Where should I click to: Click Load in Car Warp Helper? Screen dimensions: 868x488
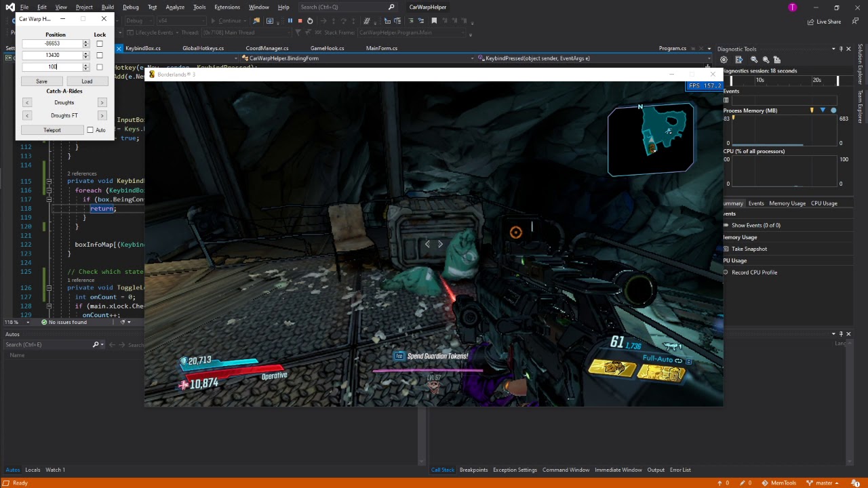[87, 81]
